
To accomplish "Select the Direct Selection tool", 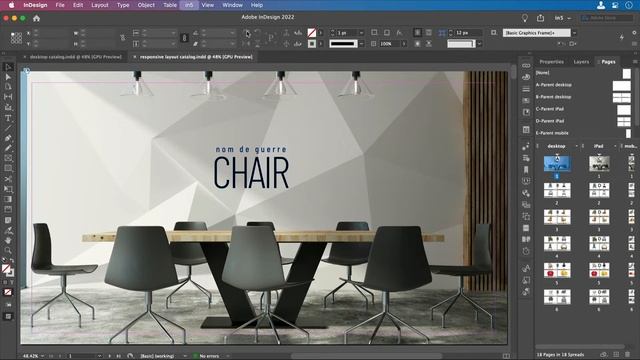I will click(8, 77).
